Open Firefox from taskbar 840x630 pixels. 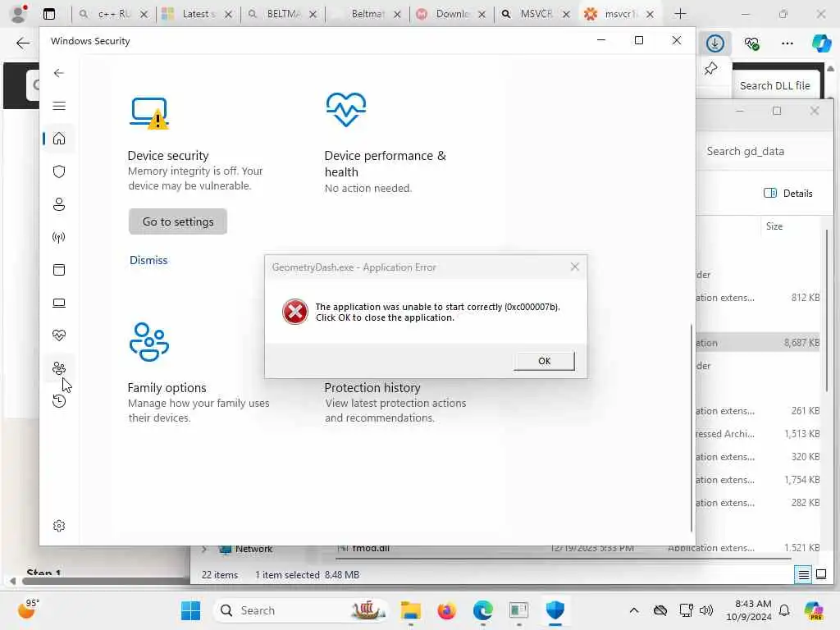[x=446, y=610]
